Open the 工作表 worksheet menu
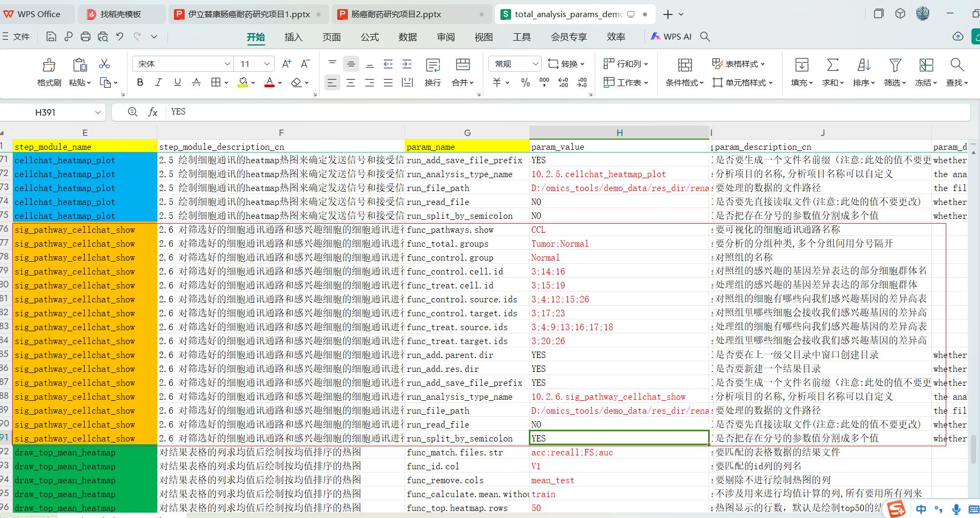This screenshot has height=518, width=980. pos(626,82)
